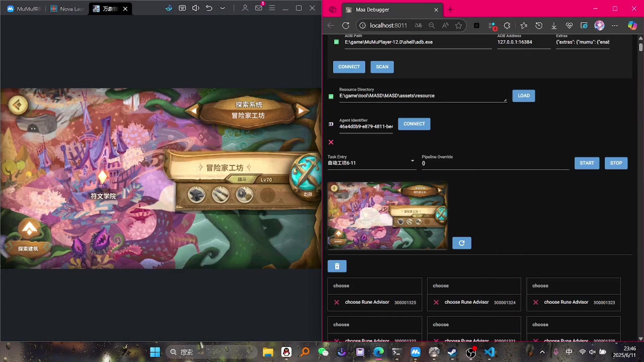The image size is (644, 362).
Task: Open MuMu hamburger menu
Action: 272,8
